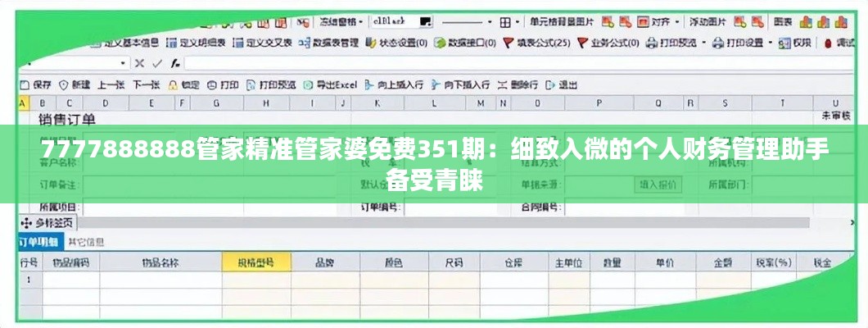The image size is (868, 328).
Task: Select the 规格型号 column header
Action: (255, 262)
